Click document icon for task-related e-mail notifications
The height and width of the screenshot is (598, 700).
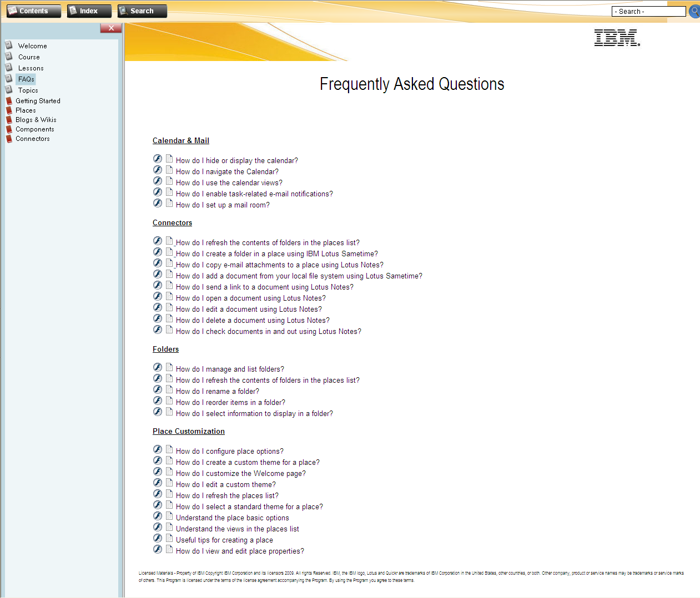pyautogui.click(x=169, y=192)
